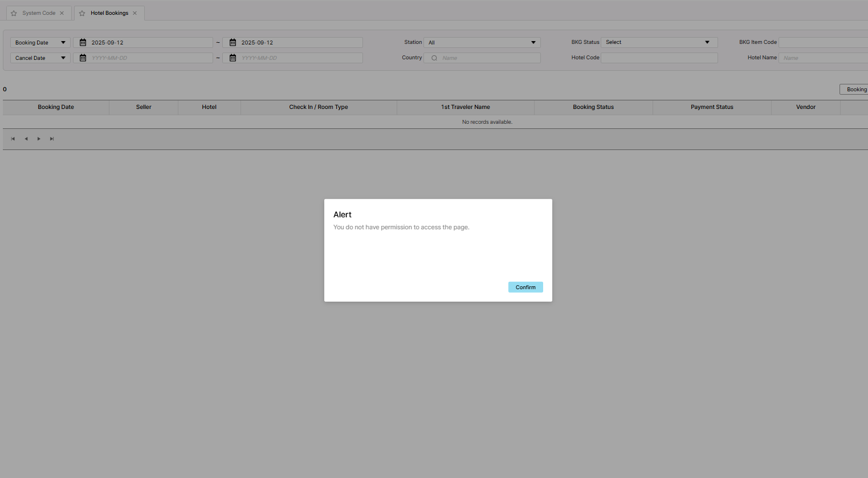Click 1st Traveler Name column header
Viewport: 868px width, 478px height.
point(466,107)
